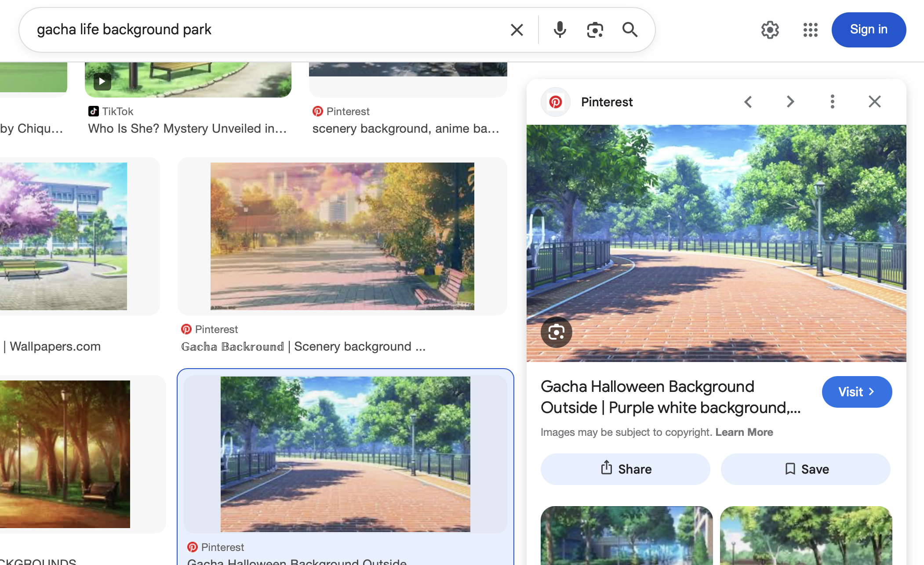Viewport: 924px width, 565px height.
Task: Go to next image in preview
Action: 790,102
